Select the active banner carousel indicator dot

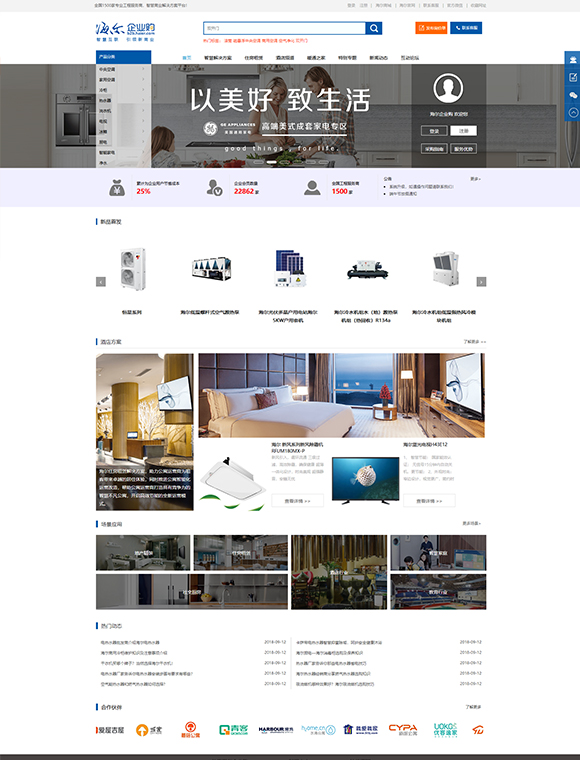(x=272, y=162)
